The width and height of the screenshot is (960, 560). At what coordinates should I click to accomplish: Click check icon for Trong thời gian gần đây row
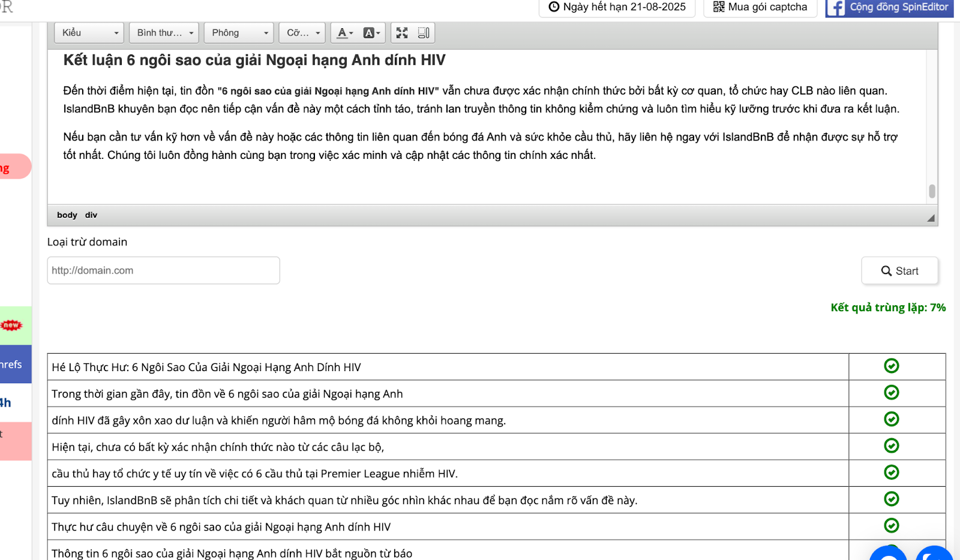[892, 392]
